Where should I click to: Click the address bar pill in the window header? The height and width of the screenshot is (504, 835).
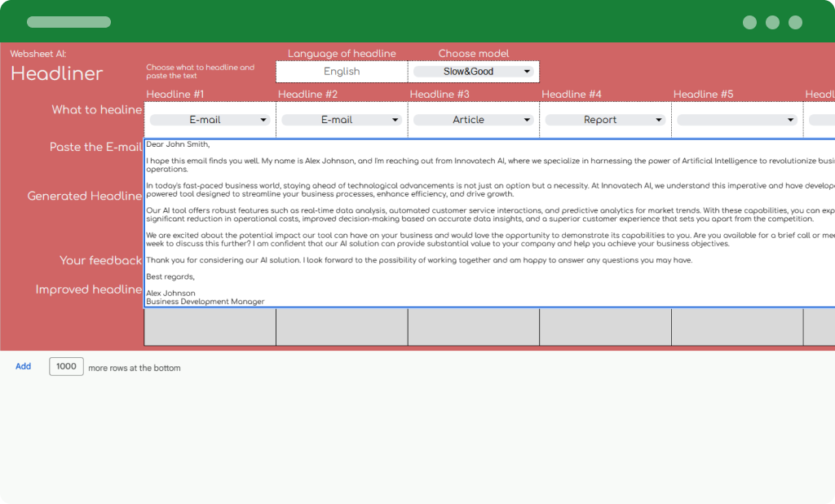[68, 22]
